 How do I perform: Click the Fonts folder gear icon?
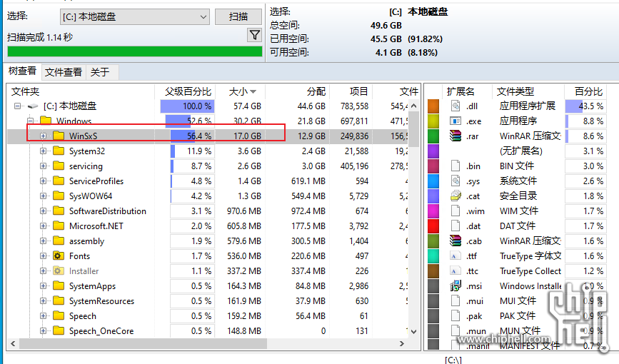pos(59,256)
